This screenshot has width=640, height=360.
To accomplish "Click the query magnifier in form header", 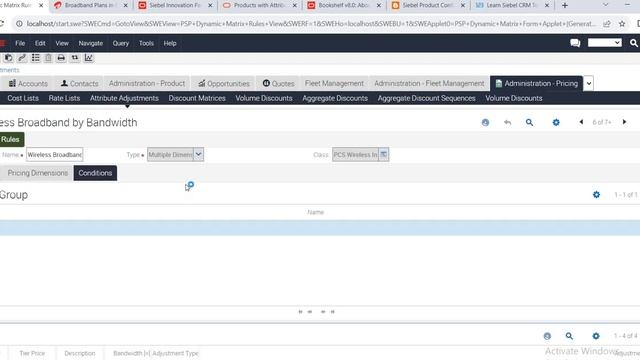I will [529, 122].
